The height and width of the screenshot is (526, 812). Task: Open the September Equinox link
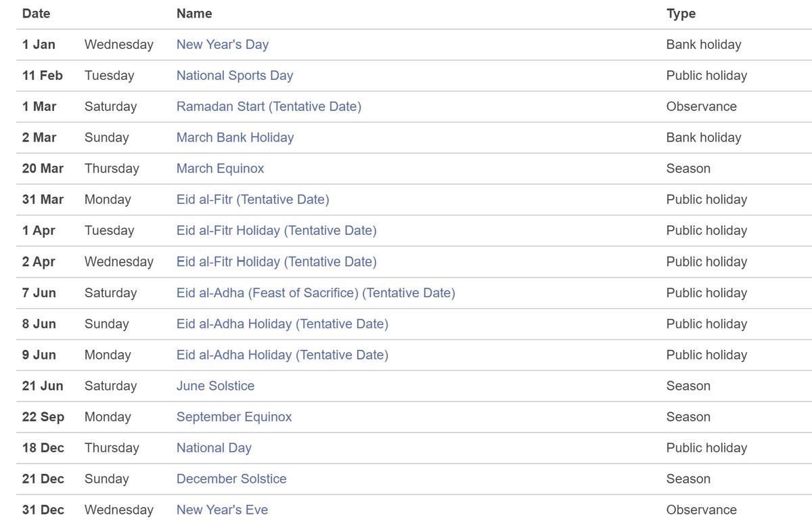click(x=234, y=417)
